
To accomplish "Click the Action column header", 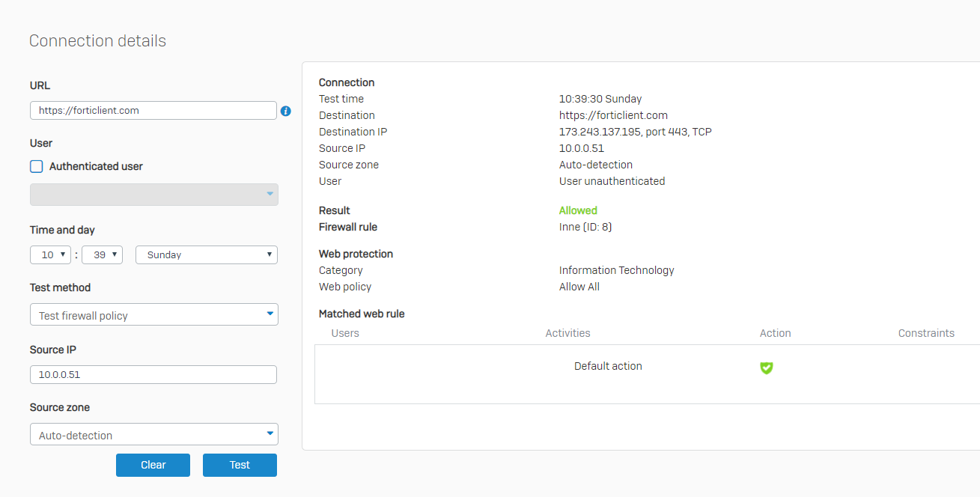I will (775, 333).
